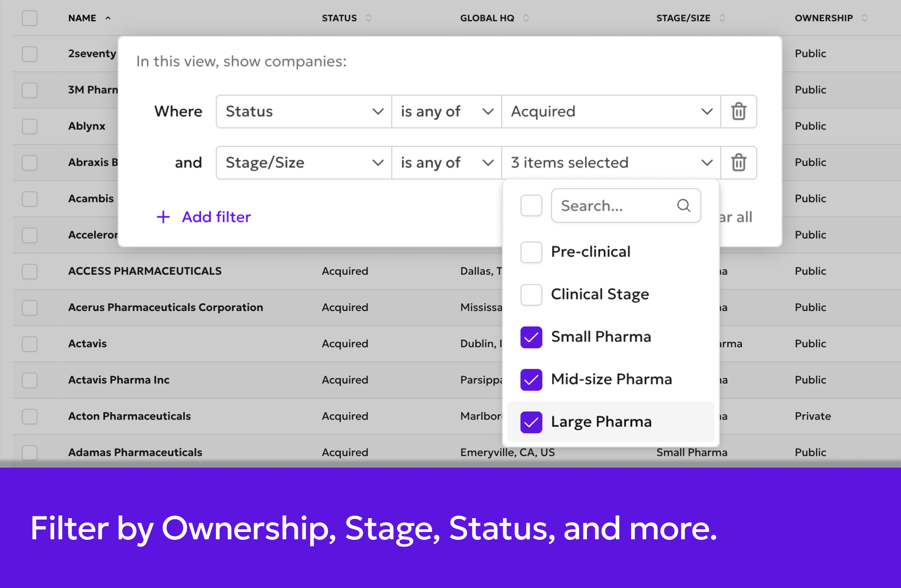Open Adamas Pharmaceuticals company name
901x588 pixels.
(x=135, y=452)
